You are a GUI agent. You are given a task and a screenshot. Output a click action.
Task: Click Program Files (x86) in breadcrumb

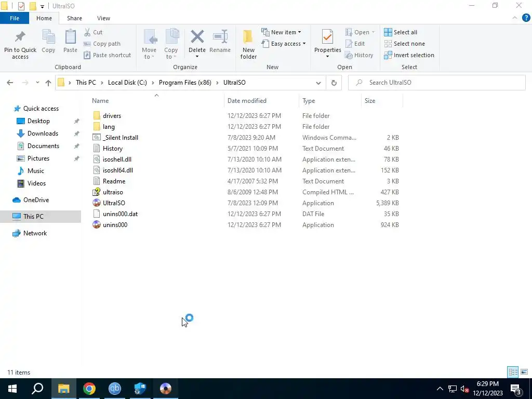[x=185, y=83]
